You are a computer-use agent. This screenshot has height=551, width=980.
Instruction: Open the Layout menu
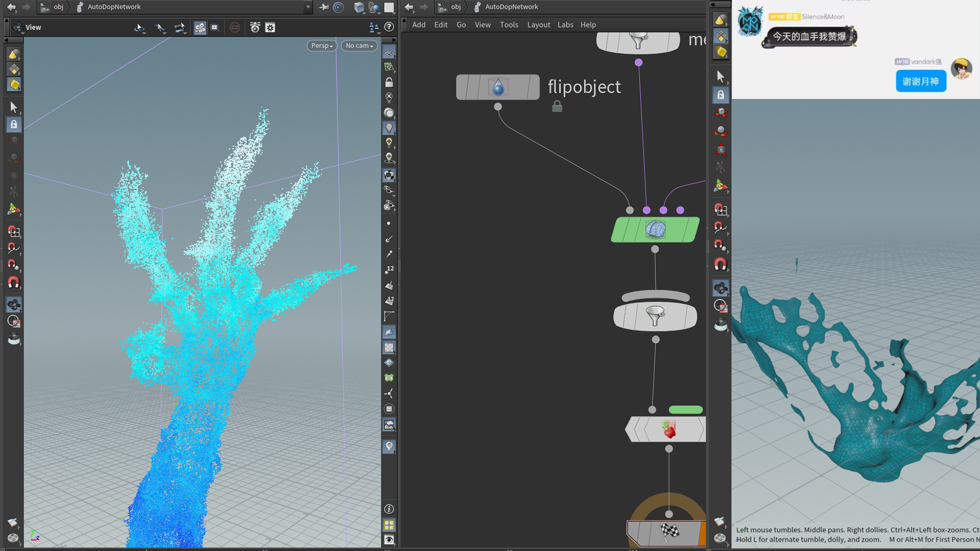[x=538, y=24]
